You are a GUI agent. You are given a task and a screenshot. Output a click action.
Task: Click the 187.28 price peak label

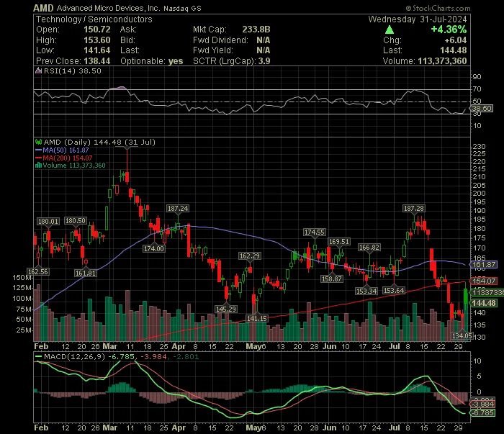click(414, 209)
